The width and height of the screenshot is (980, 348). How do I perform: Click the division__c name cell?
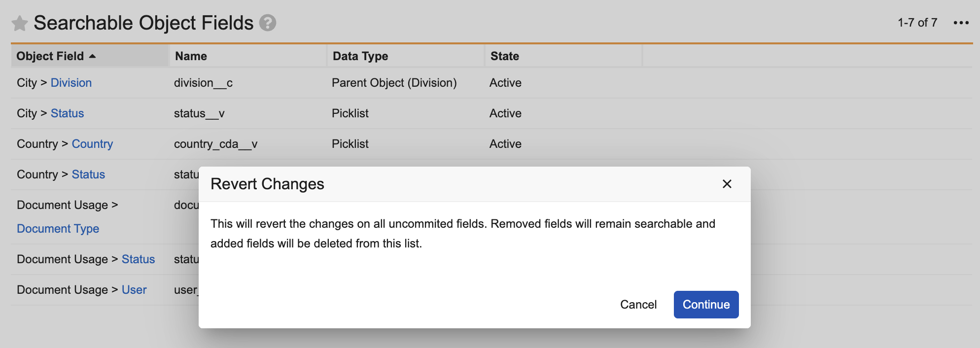pyautogui.click(x=203, y=83)
